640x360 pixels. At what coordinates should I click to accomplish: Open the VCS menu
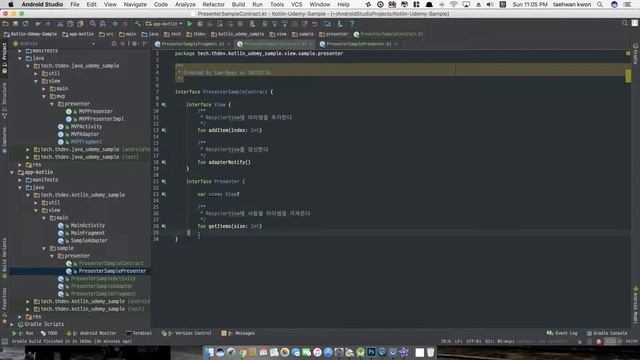296,4
